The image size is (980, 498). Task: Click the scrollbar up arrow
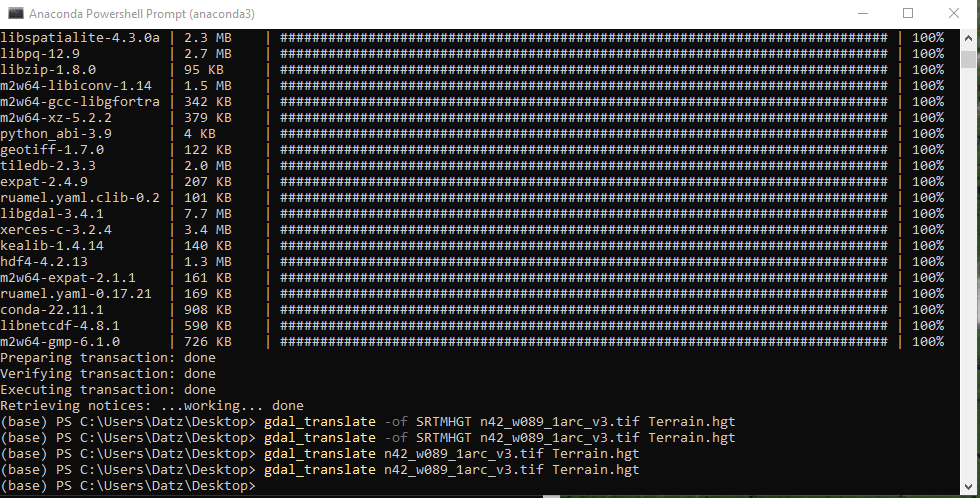coord(969,37)
